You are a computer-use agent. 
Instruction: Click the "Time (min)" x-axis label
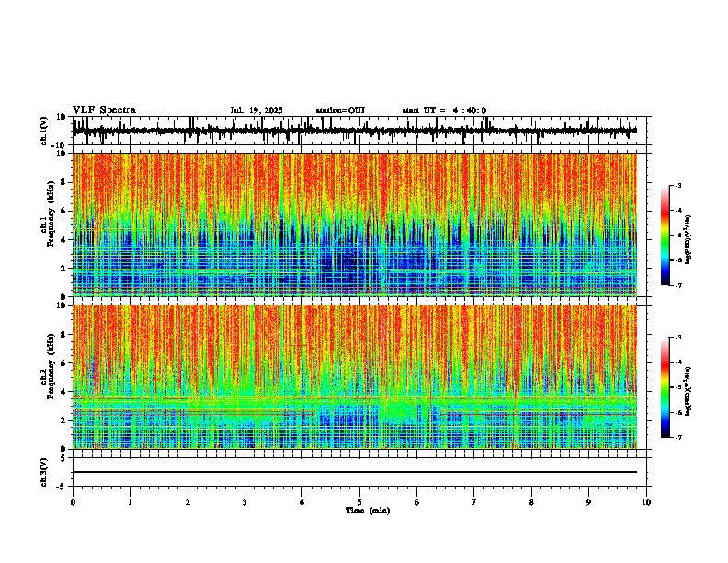(368, 511)
